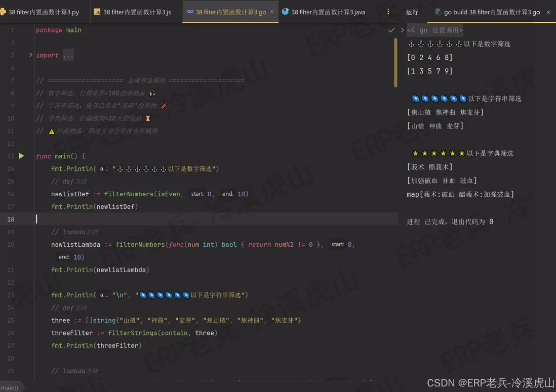Click console output [1 3 5 7 9]
556x392 pixels.
tap(430, 71)
